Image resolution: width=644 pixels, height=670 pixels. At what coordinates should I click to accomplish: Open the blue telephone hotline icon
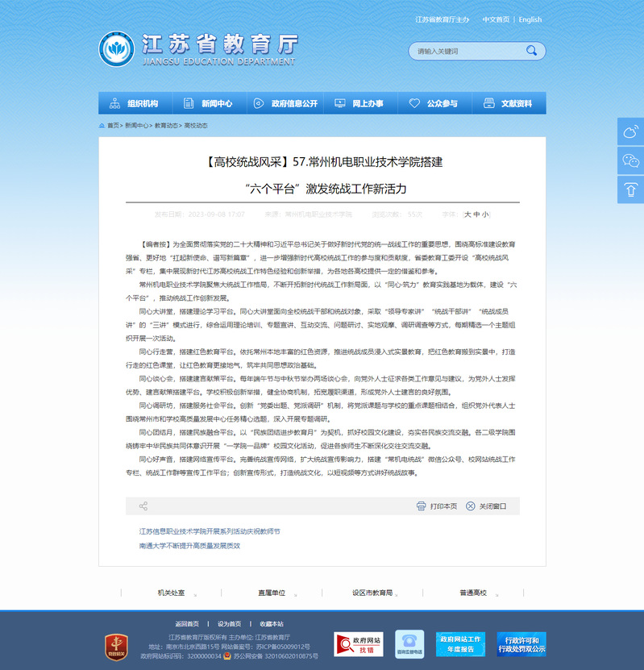coord(409,644)
